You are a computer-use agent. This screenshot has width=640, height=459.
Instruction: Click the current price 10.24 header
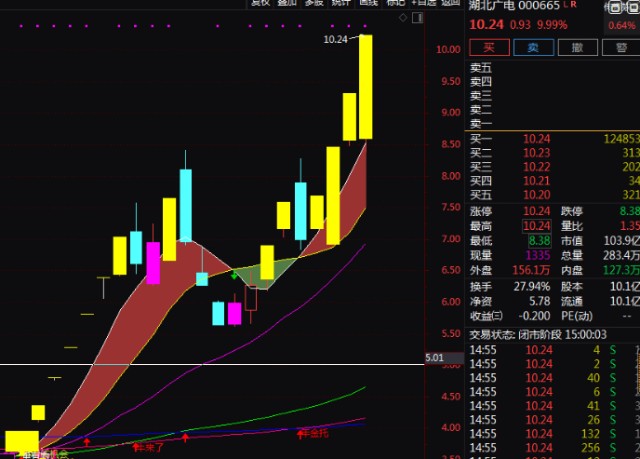487,25
